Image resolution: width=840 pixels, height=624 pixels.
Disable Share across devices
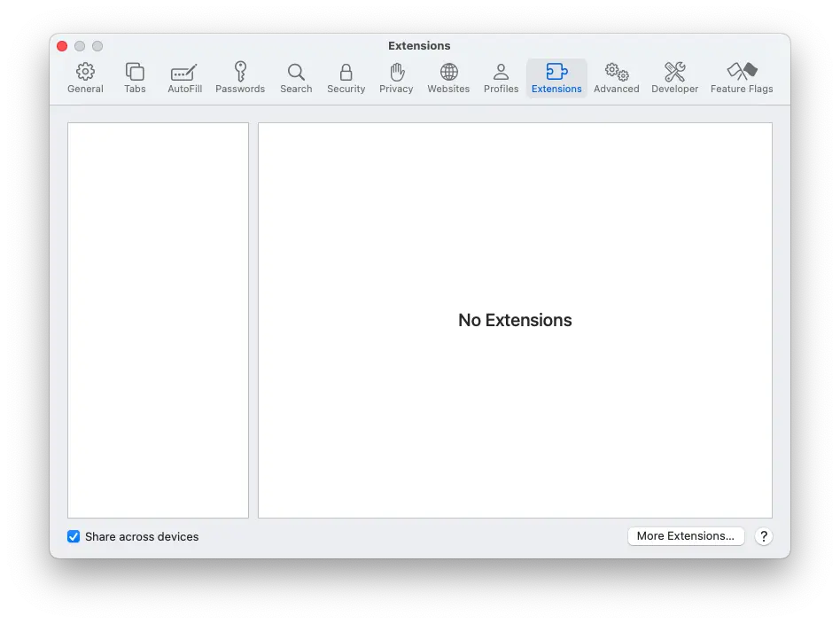pos(74,536)
